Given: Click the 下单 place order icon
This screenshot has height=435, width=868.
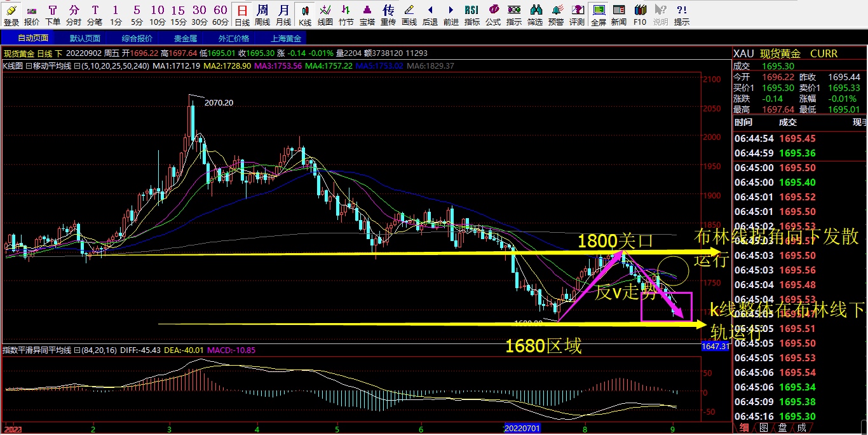Looking at the screenshot, I should pyautogui.click(x=53, y=14).
